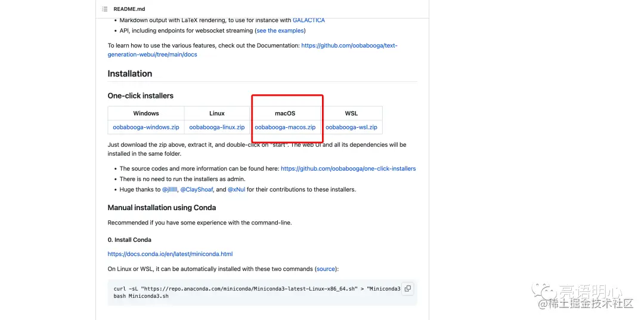Click the Linux table header cell
This screenshot has width=644, height=320.
(x=217, y=113)
